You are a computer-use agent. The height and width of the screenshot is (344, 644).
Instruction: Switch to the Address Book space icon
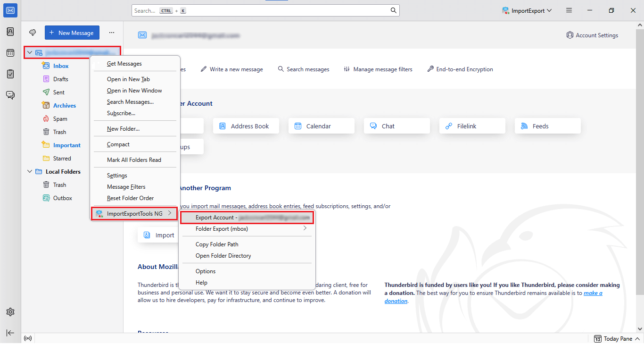click(x=10, y=31)
